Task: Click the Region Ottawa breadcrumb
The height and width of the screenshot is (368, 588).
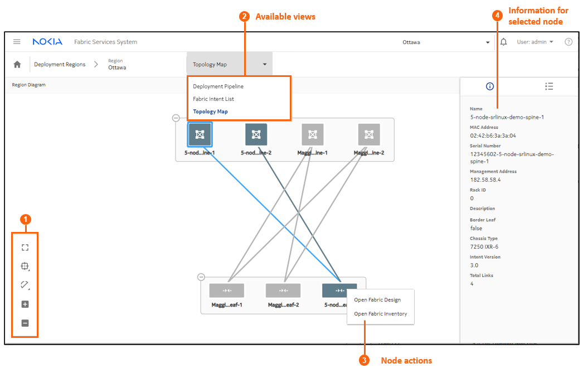Action: click(x=117, y=65)
